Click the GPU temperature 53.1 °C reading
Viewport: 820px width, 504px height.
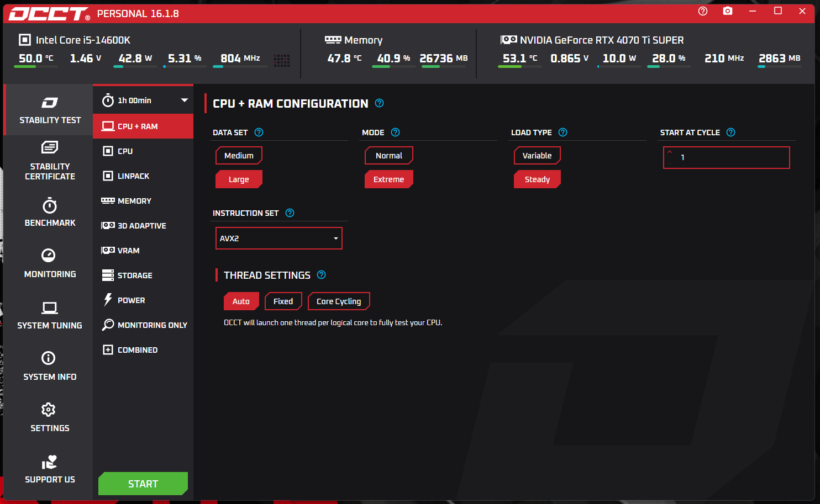pos(520,59)
